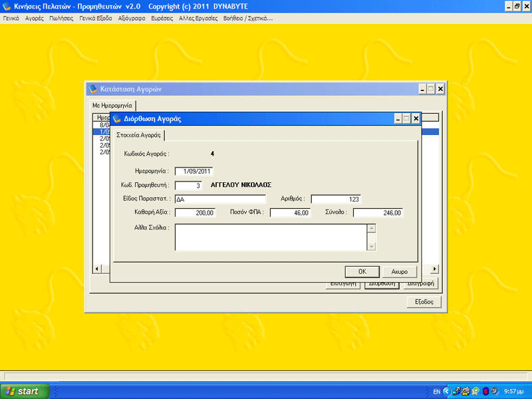Click the supplier name ΑΓΓΕΛΟΥ ΝΙΚΟΛΑΟΣ

241,185
